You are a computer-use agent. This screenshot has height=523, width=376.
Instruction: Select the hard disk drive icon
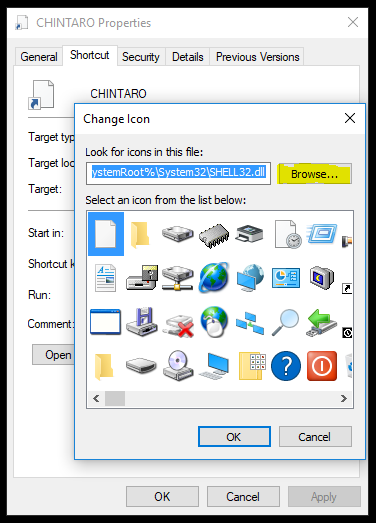pyautogui.click(x=178, y=234)
